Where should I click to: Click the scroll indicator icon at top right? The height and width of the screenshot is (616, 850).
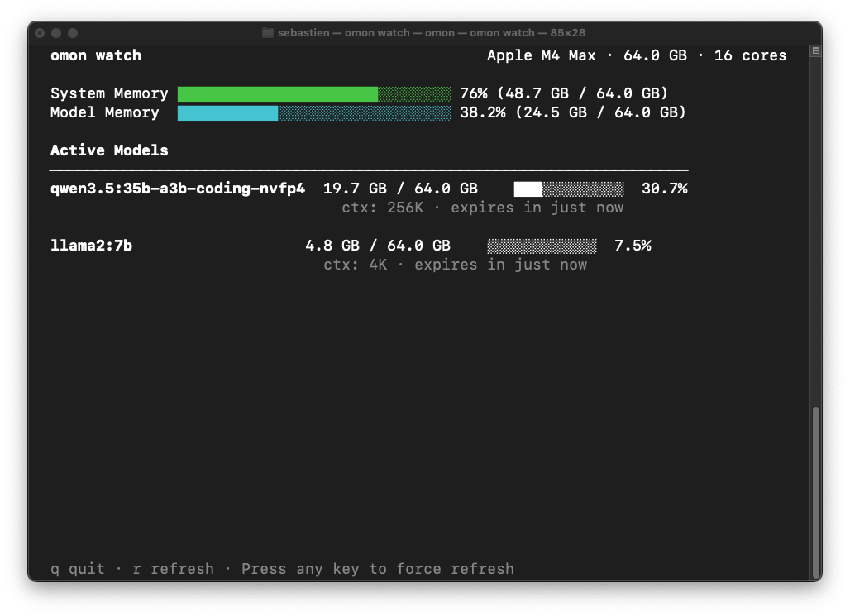coord(816,51)
